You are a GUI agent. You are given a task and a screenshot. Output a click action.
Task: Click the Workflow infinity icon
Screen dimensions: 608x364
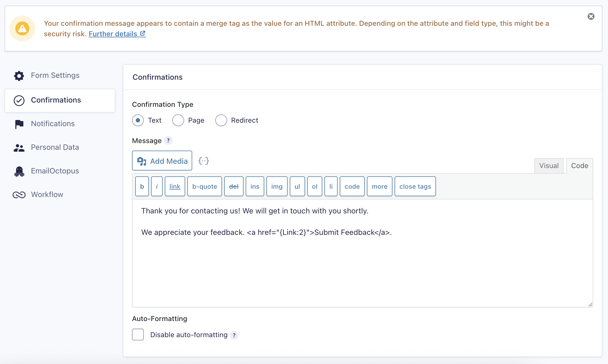point(19,195)
